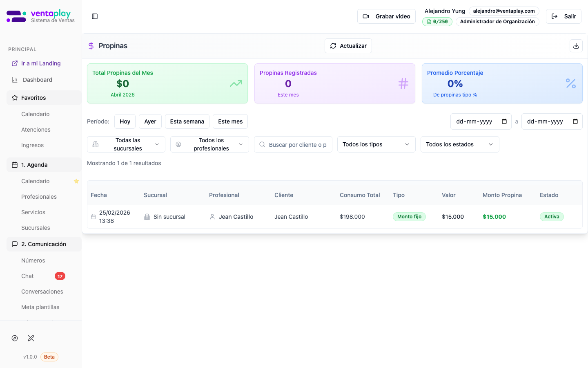588x368 pixels.
Task: Open the Ir a mi Landing link
Action: click(x=41, y=63)
